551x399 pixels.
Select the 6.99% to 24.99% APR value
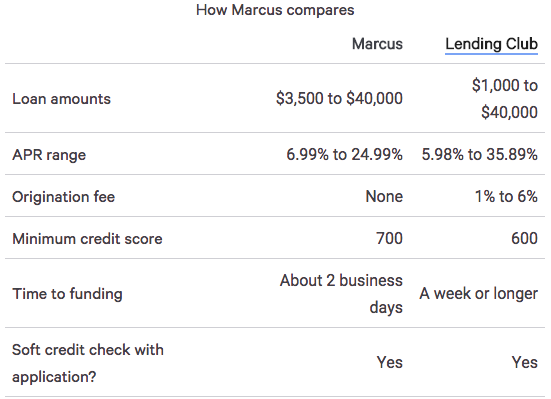(x=344, y=154)
